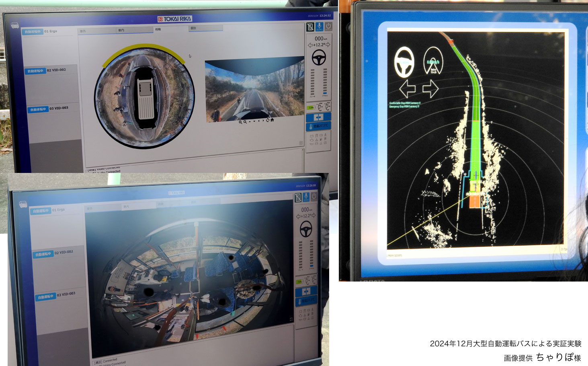Click left turn-signal arrow on LiDAR monitor
Screen dimensions: 588x366
point(408,88)
